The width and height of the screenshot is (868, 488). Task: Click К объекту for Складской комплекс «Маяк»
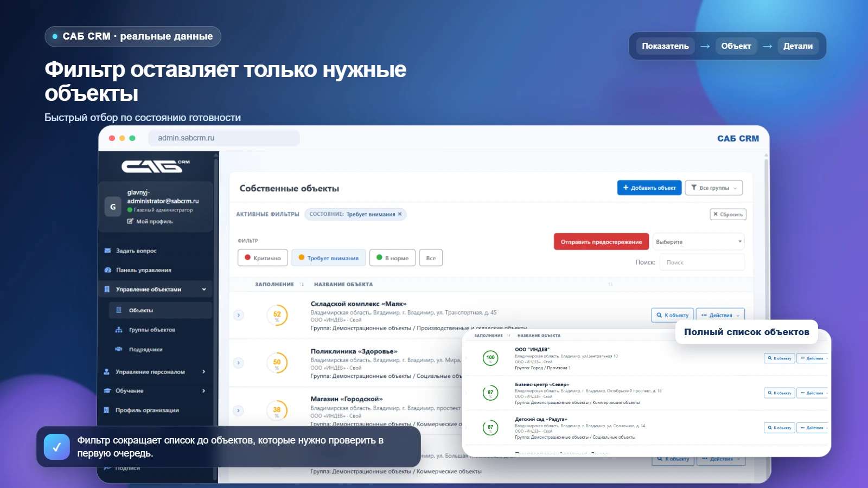[x=673, y=315]
